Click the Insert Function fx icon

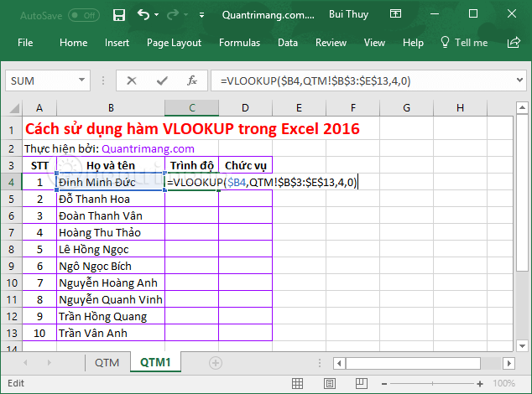(192, 80)
